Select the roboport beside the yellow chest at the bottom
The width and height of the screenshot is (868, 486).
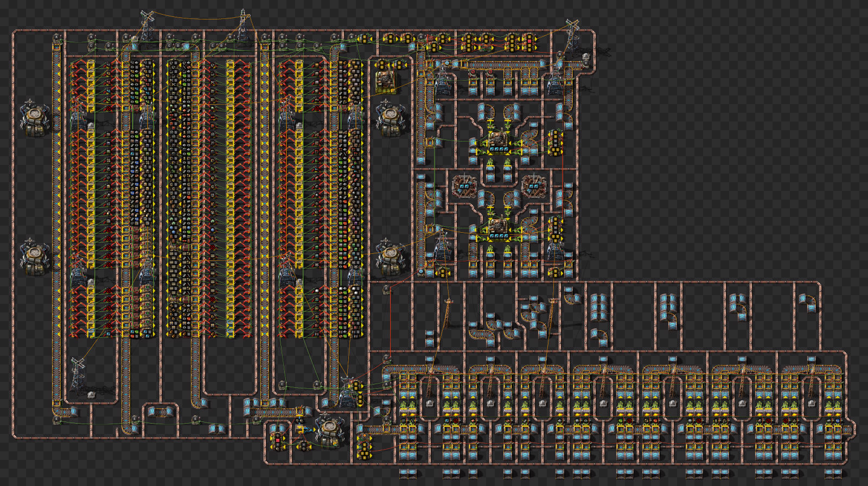click(329, 431)
